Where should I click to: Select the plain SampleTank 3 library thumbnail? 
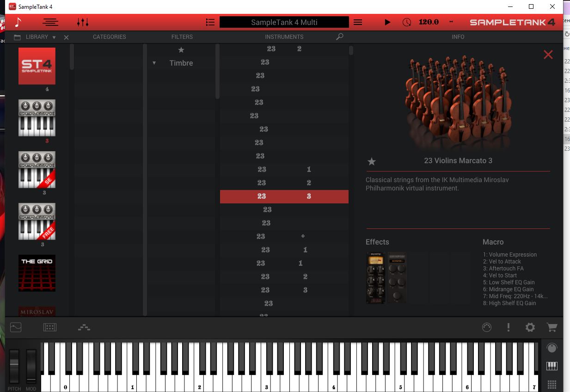point(37,118)
